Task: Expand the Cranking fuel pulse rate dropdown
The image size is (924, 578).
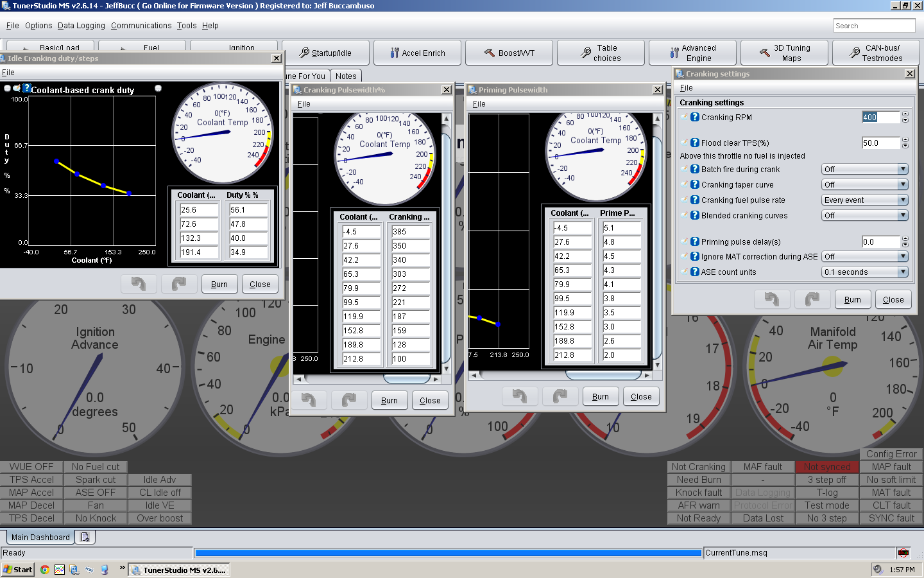Action: (x=903, y=200)
